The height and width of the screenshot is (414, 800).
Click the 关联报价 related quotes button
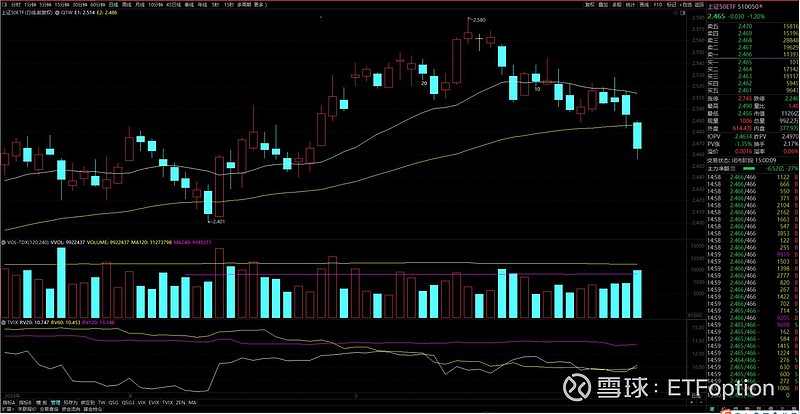[x=24, y=409]
